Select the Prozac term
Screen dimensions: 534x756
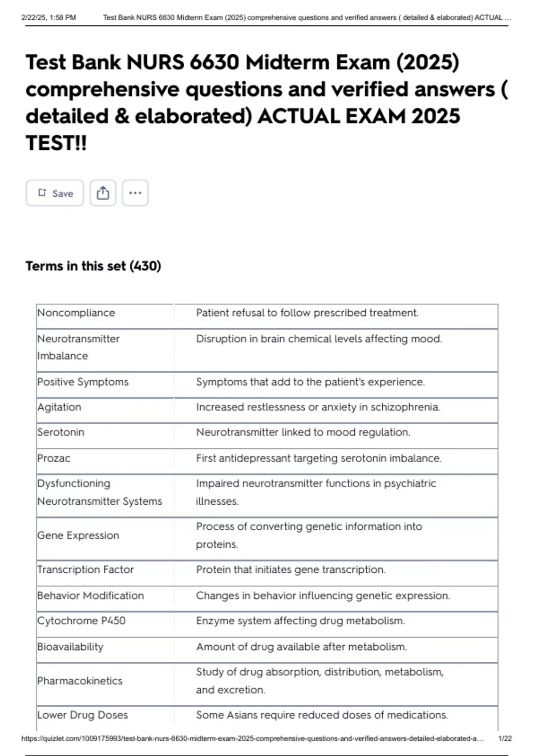(54, 458)
